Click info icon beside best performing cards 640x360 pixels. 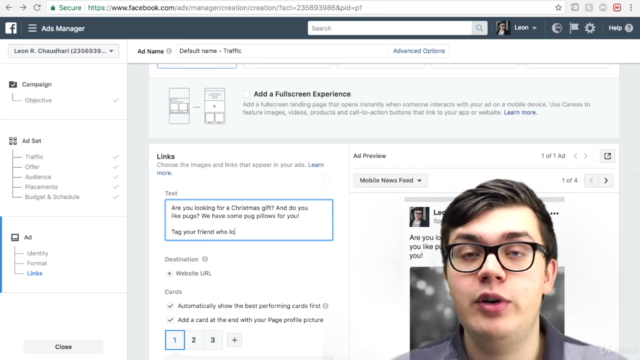pyautogui.click(x=325, y=306)
